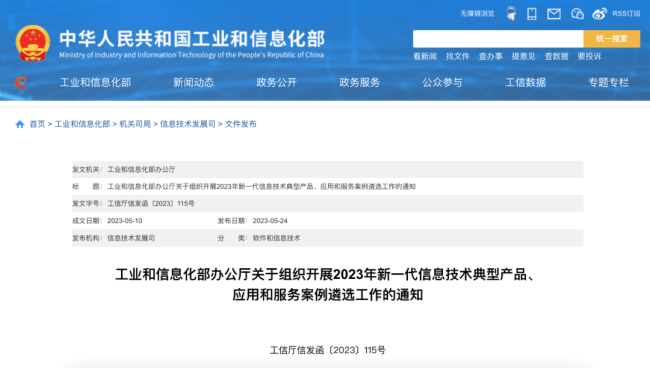Click the home icon in breadcrumb

click(x=19, y=124)
